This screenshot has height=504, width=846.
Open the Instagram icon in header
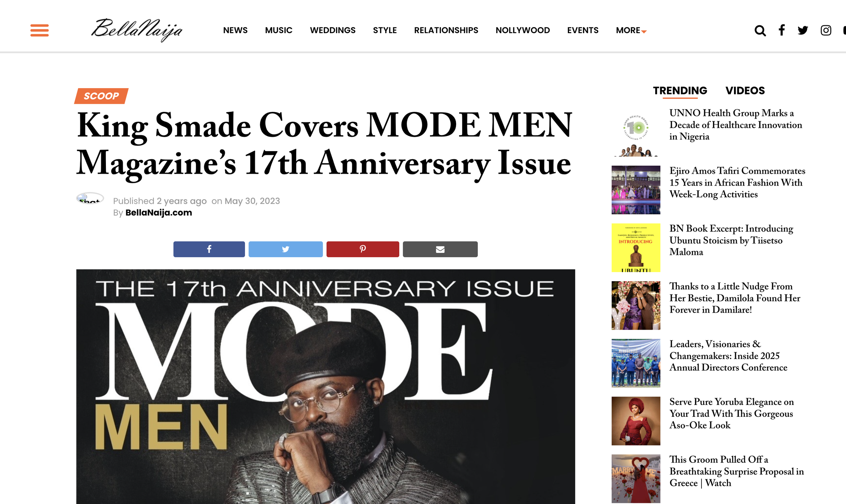pos(826,30)
